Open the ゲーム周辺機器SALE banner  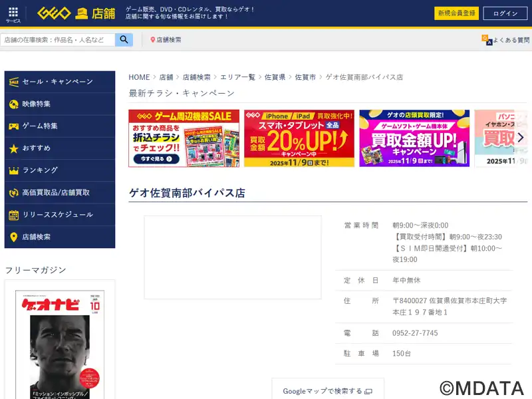pyautogui.click(x=184, y=138)
